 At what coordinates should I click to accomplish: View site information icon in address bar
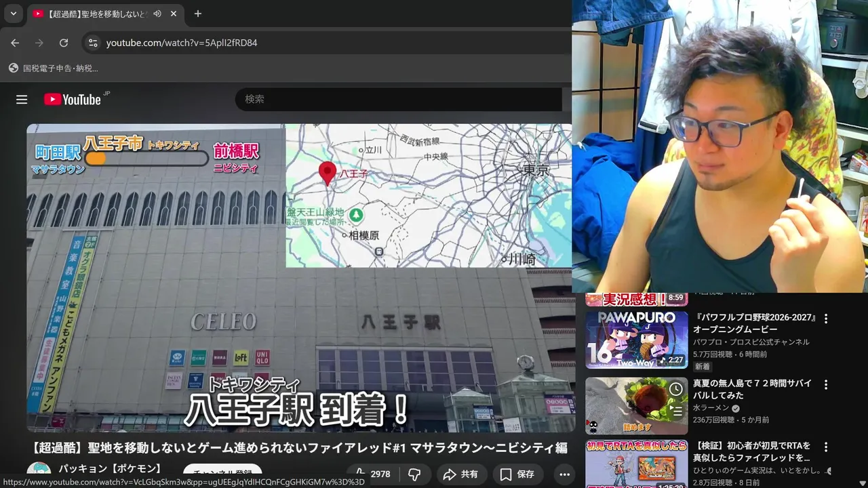[93, 43]
